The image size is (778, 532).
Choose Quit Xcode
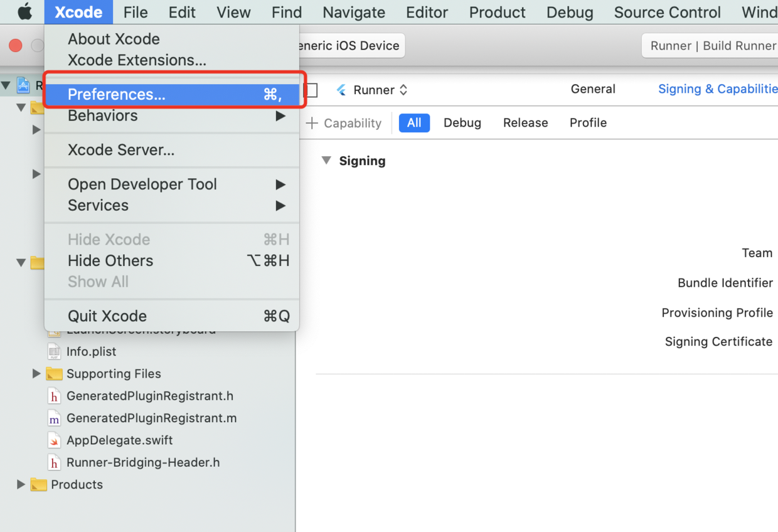(171, 316)
